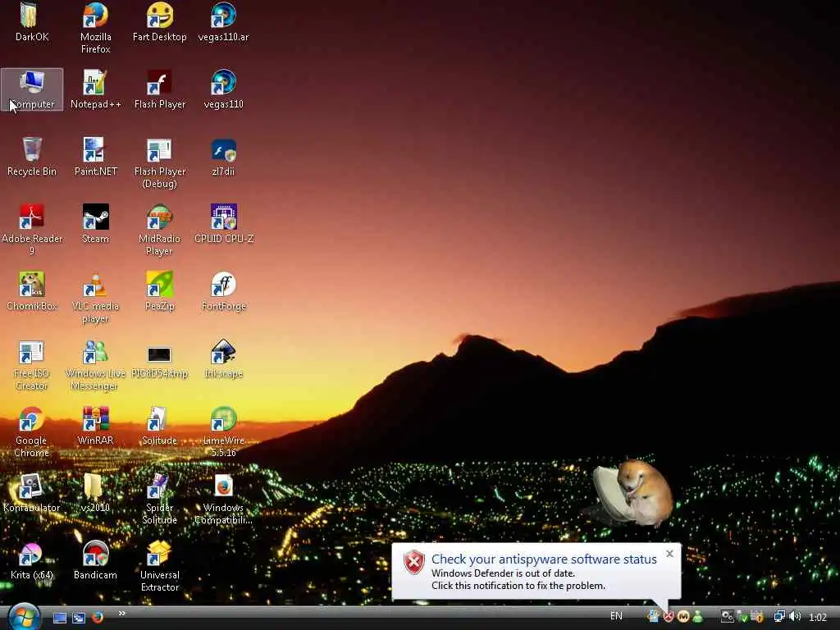Launch the Mozilla Firefox desktop shortcut
Viewport: 840px width, 630px height.
95,28
